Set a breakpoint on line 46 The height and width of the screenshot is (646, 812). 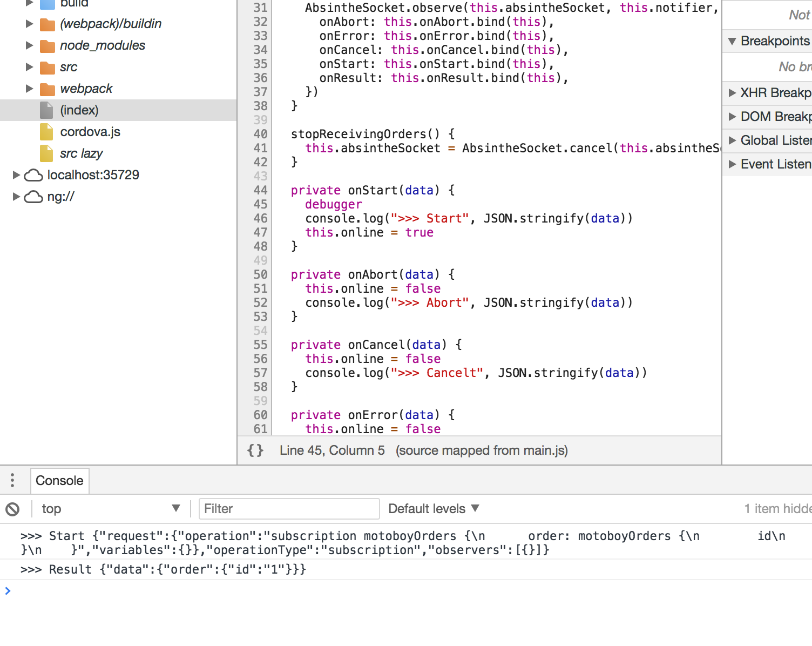point(260,218)
